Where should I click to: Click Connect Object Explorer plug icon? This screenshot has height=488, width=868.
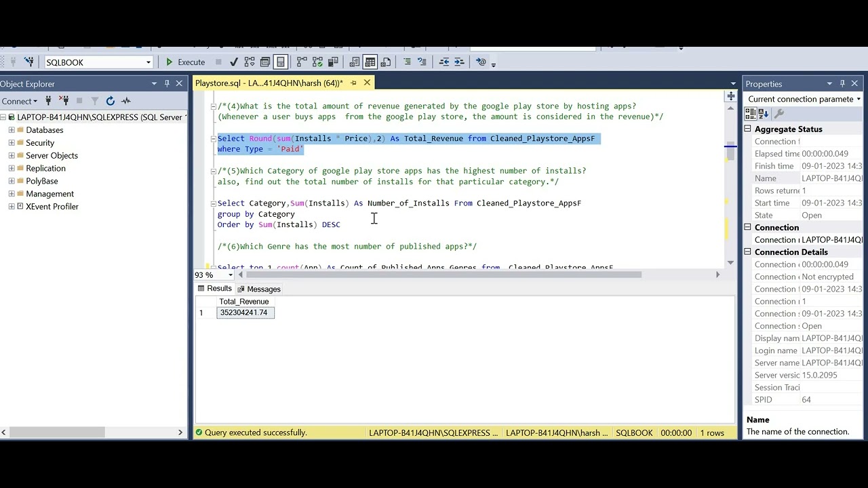click(48, 101)
